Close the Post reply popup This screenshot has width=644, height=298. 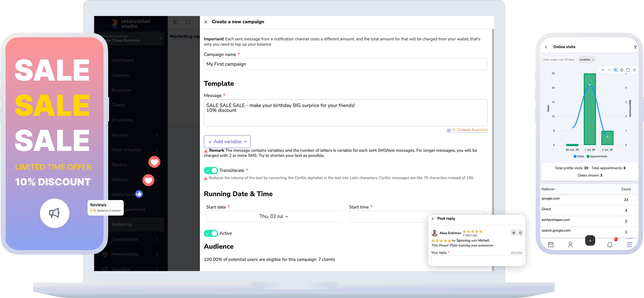tap(433, 219)
